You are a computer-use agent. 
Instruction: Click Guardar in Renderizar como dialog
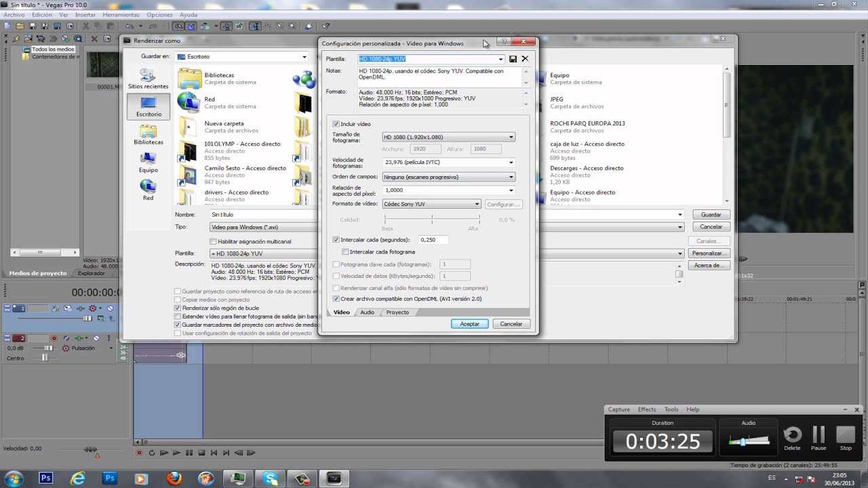(711, 215)
